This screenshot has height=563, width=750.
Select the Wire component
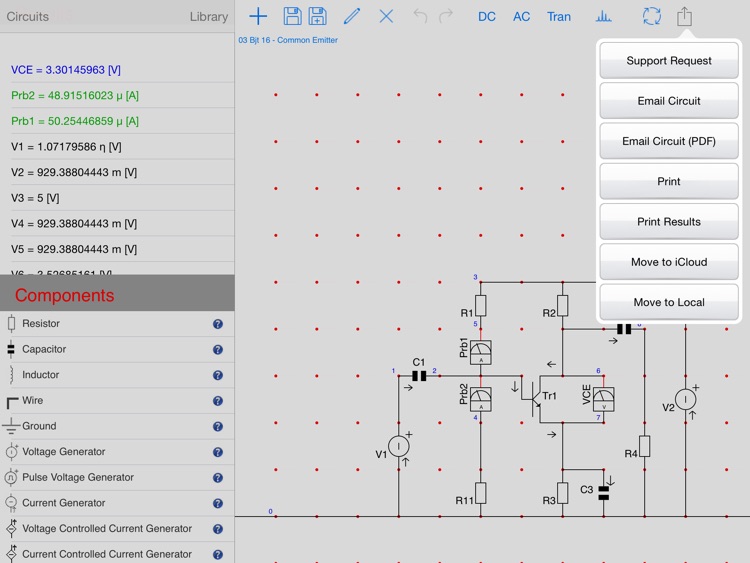pos(117,400)
